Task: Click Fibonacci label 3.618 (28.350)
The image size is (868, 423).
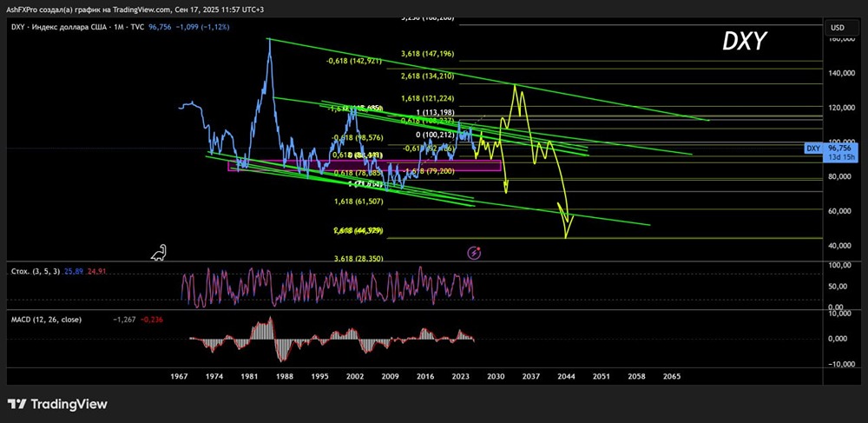Action: pos(360,259)
